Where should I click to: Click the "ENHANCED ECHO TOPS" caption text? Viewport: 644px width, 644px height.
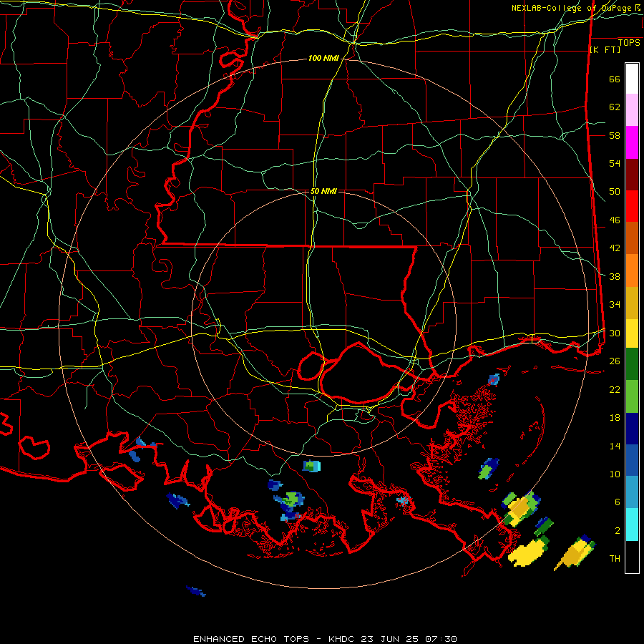(x=251, y=639)
